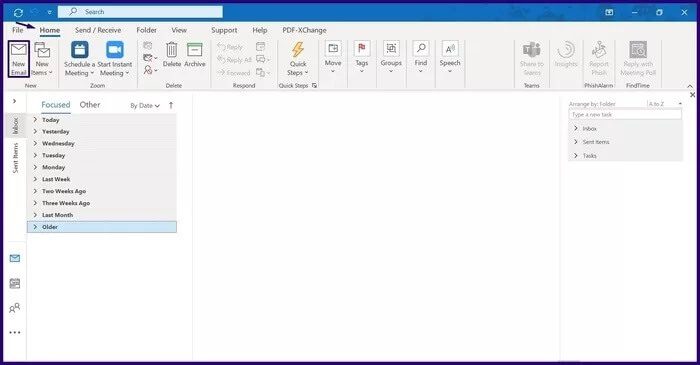Open the PDF-XChange tab
Viewport: 700px width, 365px height.
point(304,30)
